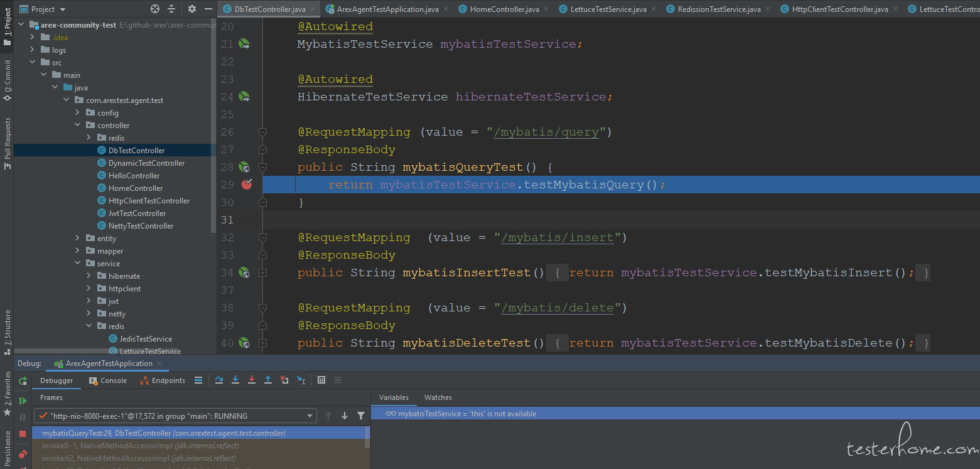The width and height of the screenshot is (980, 469).
Task: Move to the next frame with down arrow
Action: 345,416
